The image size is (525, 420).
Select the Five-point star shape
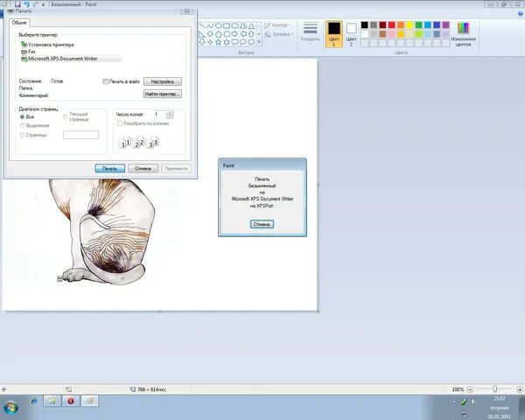click(218, 42)
